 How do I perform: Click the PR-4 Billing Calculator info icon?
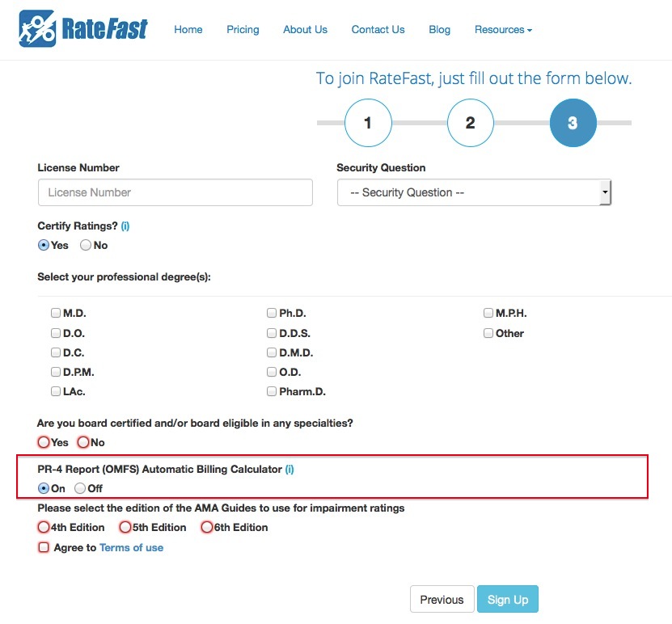coord(290,469)
